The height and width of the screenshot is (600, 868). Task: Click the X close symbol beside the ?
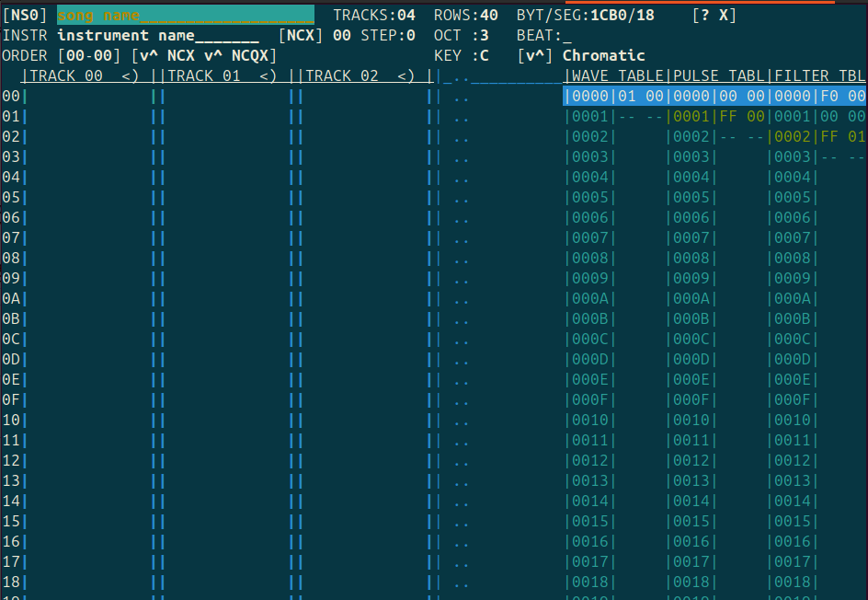723,16
